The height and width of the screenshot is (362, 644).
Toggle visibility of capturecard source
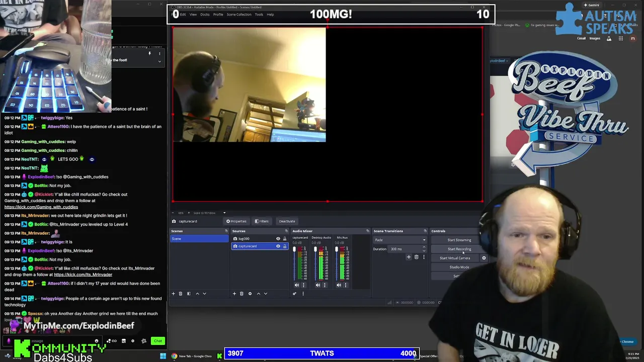(278, 246)
